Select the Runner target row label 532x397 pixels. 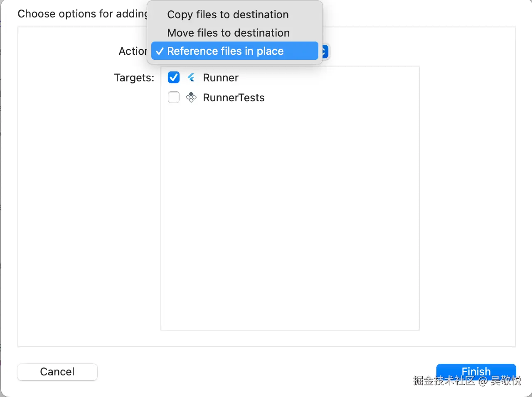(x=220, y=78)
